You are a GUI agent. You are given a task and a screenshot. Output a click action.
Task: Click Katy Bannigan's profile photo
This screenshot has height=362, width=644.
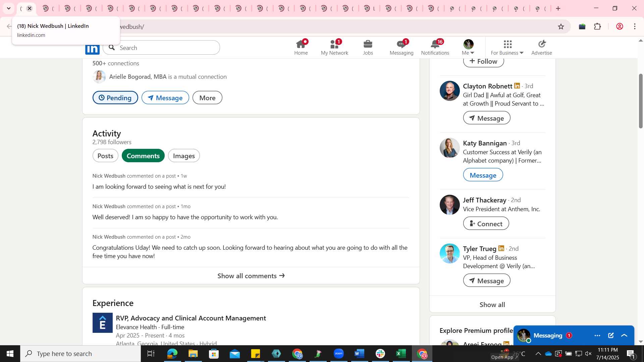[449, 148]
